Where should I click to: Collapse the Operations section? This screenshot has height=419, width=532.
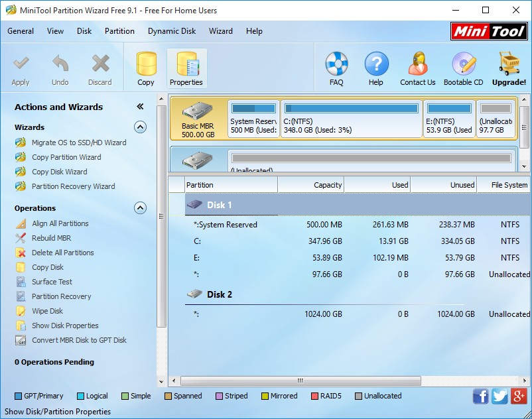coord(140,208)
